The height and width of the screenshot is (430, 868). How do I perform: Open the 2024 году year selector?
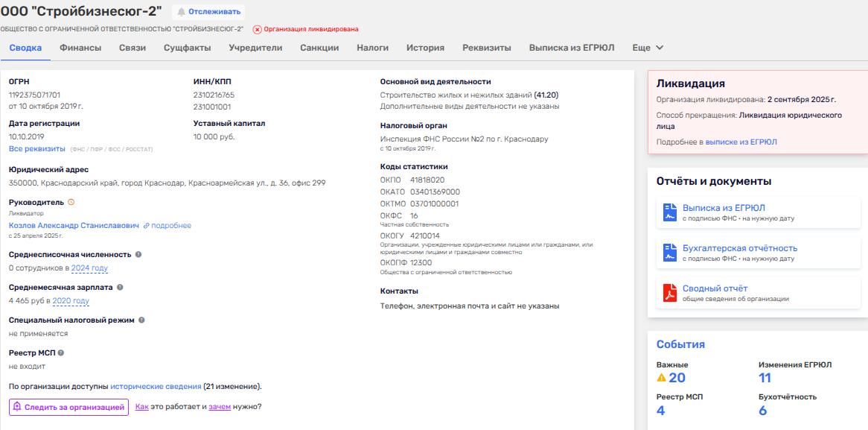(89, 268)
